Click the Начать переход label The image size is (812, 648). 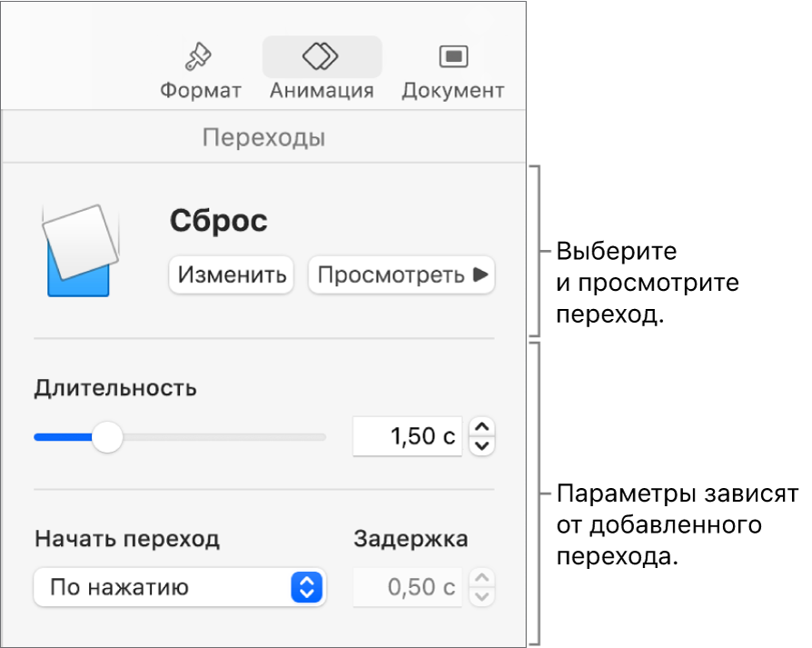[127, 539]
